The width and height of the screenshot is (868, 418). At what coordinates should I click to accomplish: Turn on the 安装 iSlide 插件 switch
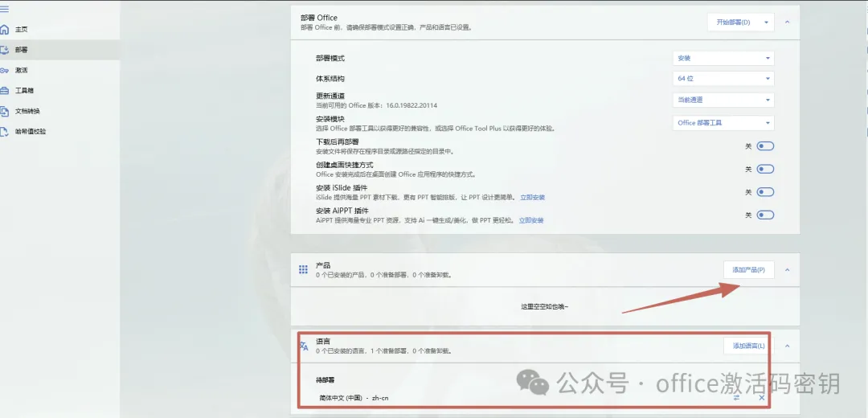(765, 192)
